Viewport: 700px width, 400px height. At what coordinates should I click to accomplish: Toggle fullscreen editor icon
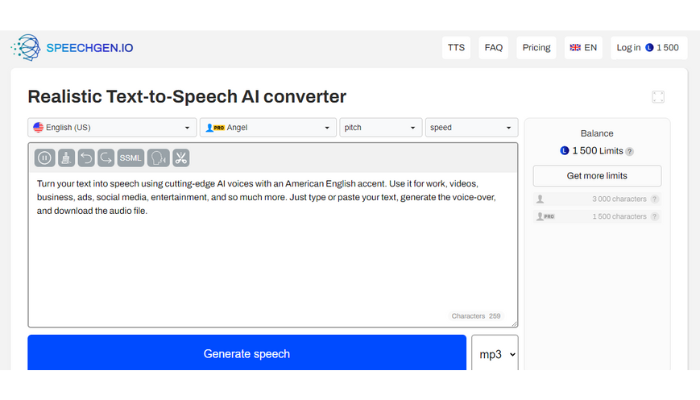[658, 97]
